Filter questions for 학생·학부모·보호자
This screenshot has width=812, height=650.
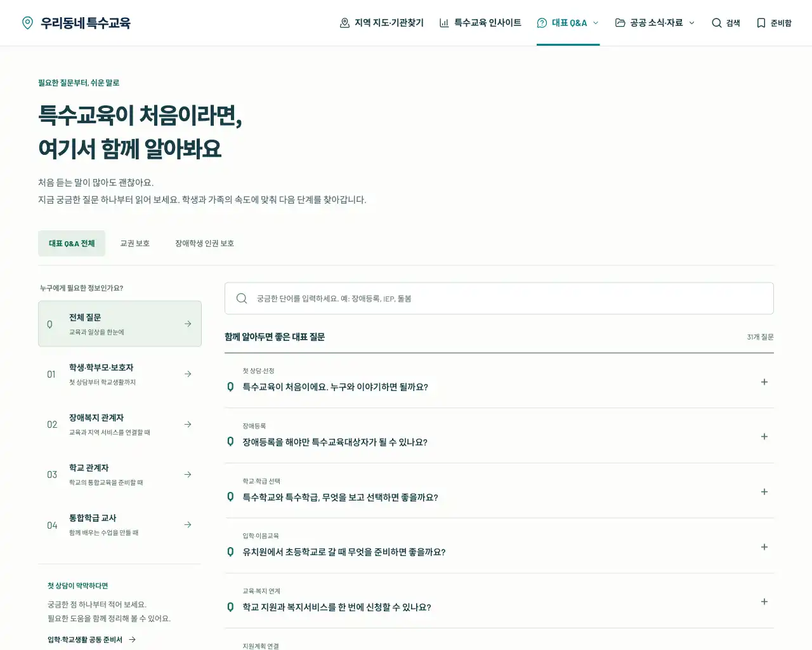120,374
